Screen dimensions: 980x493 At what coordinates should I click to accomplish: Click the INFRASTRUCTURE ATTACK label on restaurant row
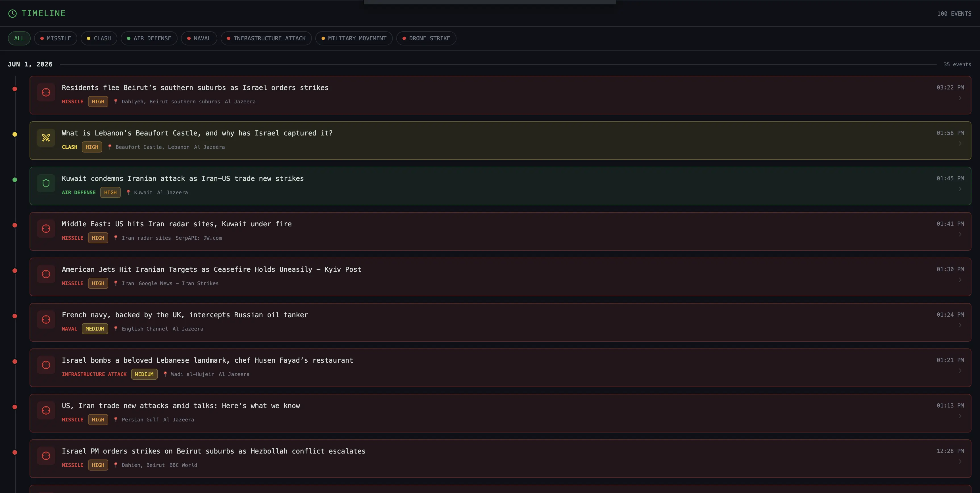[94, 374]
